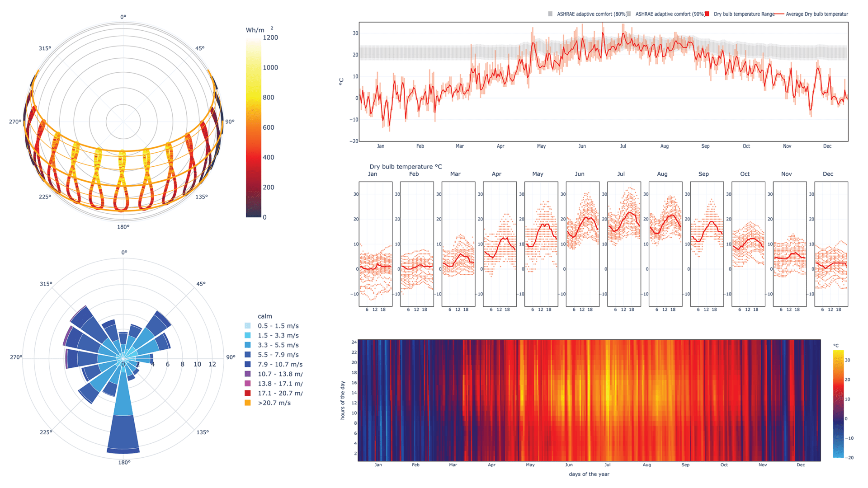Expand the calm wind legend

coord(264,316)
